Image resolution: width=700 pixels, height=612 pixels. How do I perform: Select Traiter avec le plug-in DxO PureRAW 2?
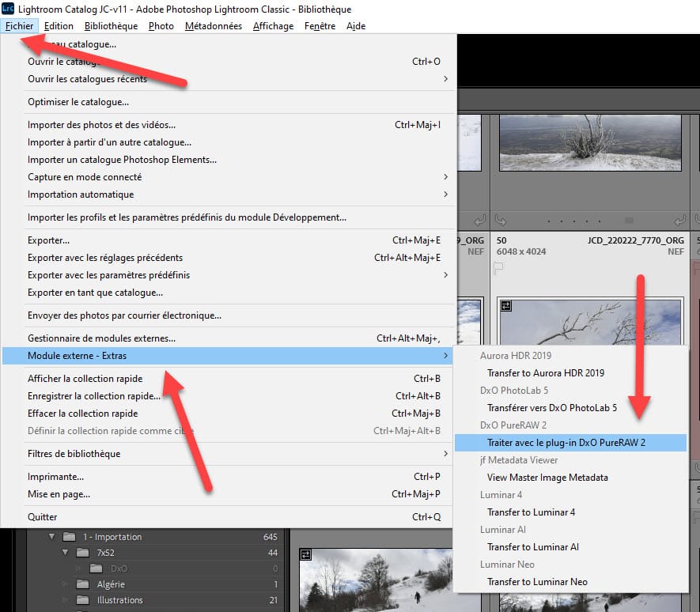point(570,442)
